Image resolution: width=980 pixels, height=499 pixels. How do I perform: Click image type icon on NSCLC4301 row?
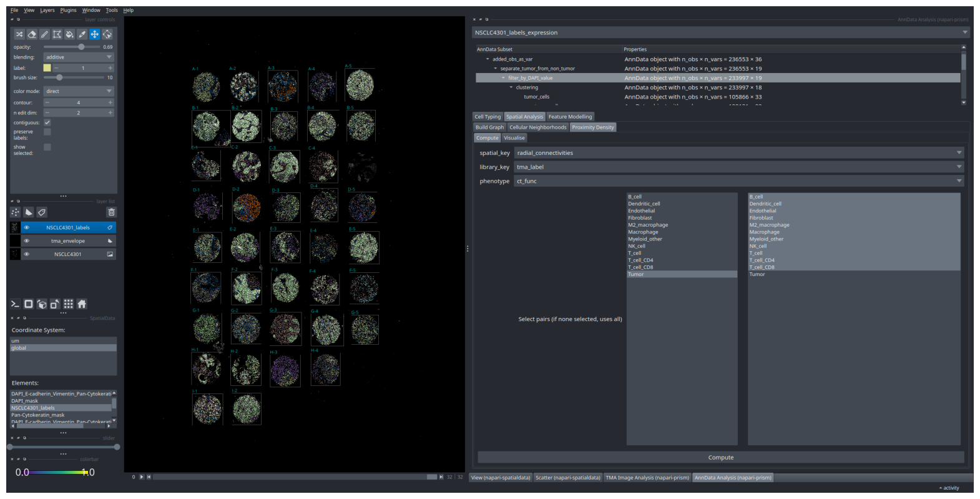pos(110,254)
